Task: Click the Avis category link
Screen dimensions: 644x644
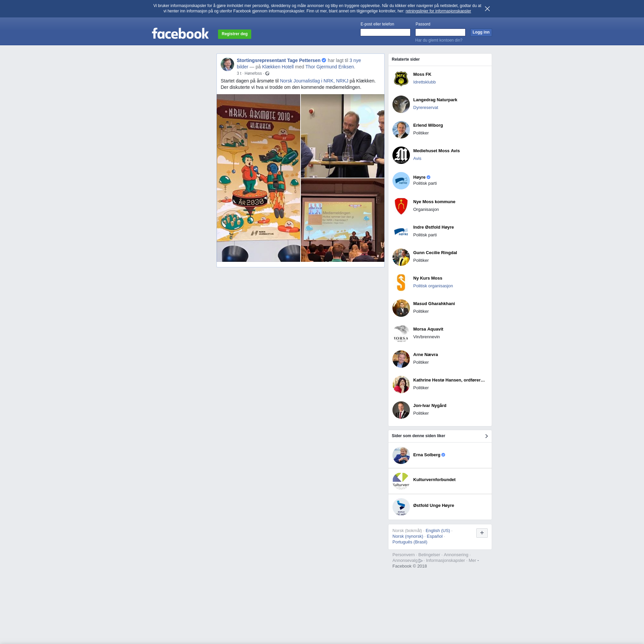Action: click(x=417, y=159)
